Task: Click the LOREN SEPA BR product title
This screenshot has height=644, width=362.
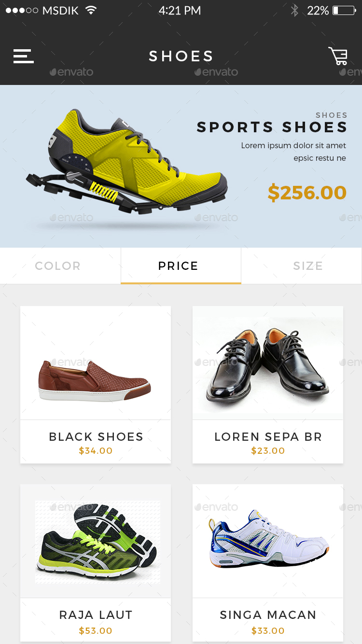Action: click(x=268, y=436)
